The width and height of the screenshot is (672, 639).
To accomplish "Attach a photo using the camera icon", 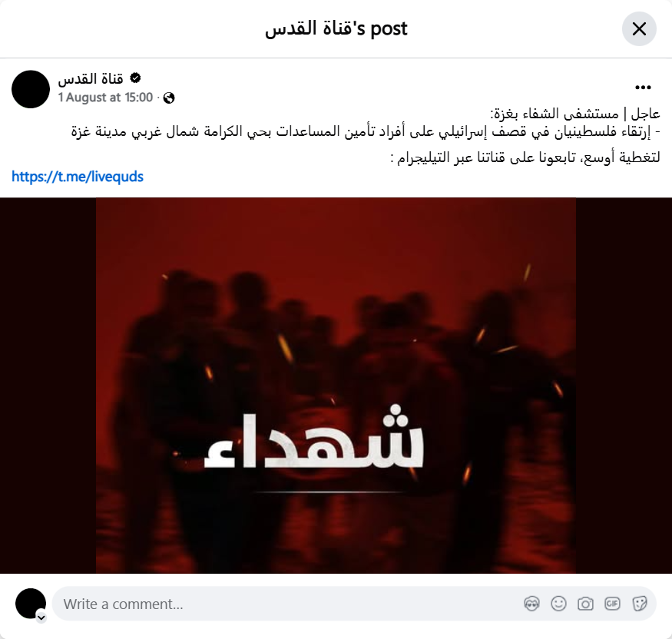I will pyautogui.click(x=585, y=604).
